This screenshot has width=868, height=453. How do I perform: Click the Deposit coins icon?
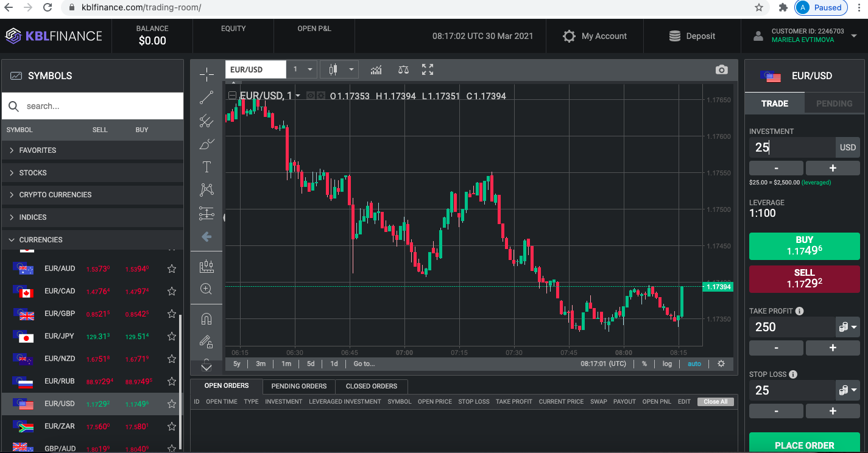pos(675,36)
